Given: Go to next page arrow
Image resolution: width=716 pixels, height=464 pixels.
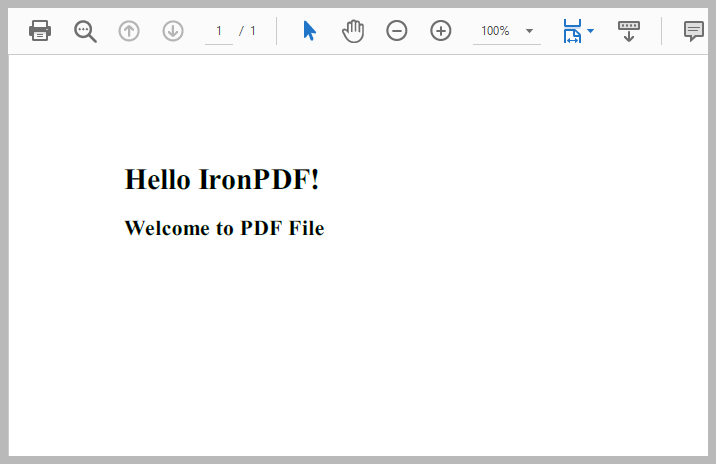Looking at the screenshot, I should (x=173, y=31).
